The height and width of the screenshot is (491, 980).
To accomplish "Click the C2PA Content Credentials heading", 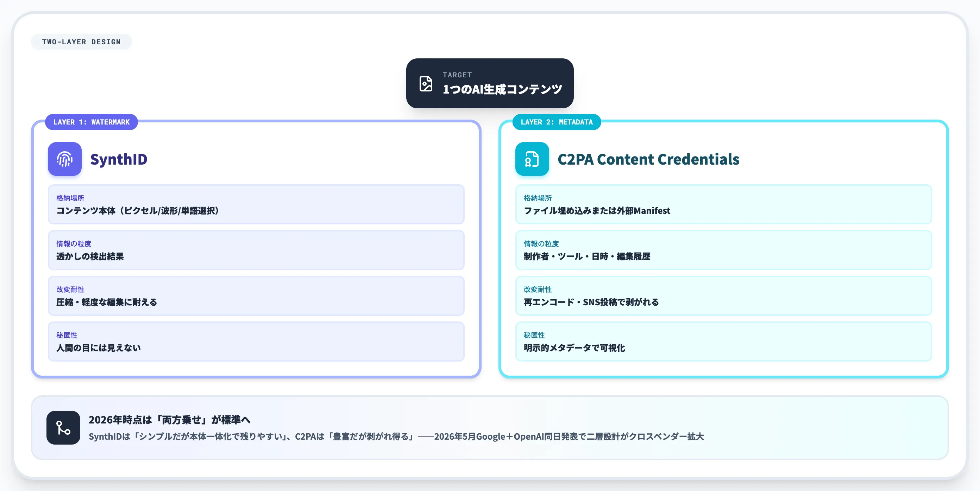I will (x=648, y=159).
